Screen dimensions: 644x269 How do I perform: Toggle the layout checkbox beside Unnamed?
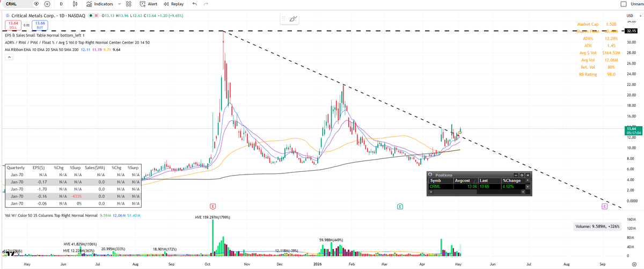[623, 4]
